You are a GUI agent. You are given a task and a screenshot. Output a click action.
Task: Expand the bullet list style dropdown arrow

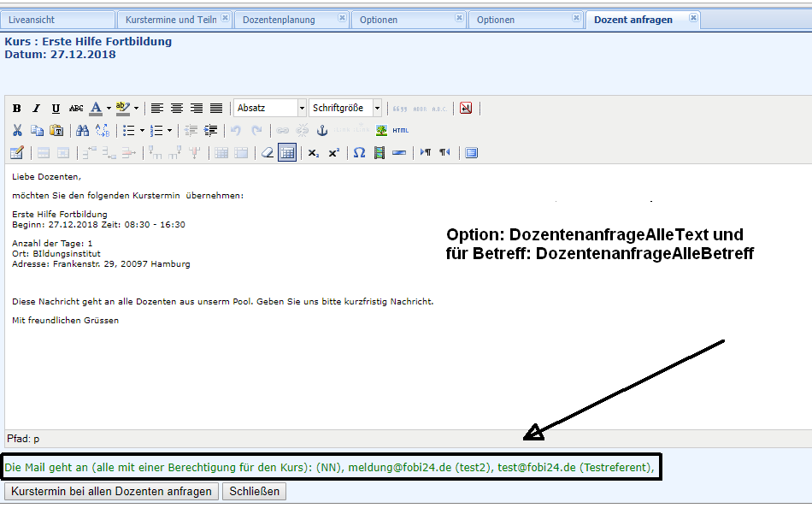pyautogui.click(x=142, y=131)
